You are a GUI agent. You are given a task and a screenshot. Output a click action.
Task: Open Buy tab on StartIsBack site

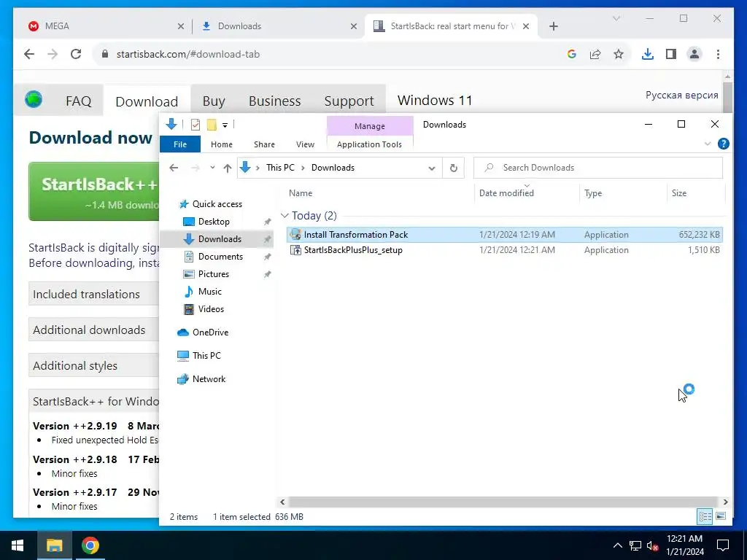tap(214, 101)
